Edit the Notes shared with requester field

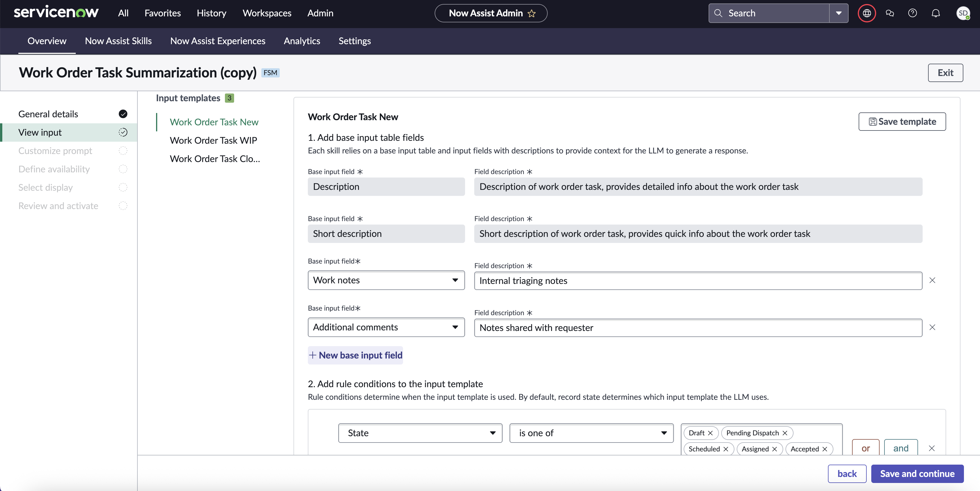click(x=698, y=328)
